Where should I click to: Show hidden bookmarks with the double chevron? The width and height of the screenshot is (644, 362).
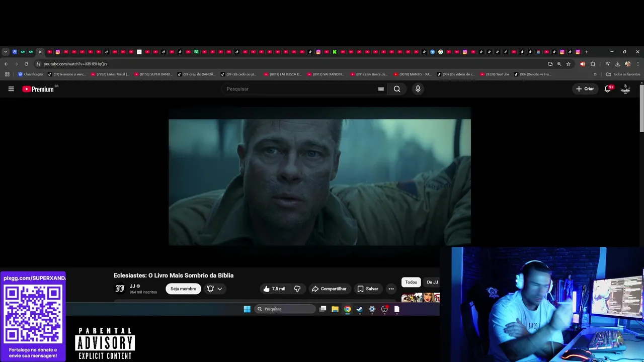point(595,74)
